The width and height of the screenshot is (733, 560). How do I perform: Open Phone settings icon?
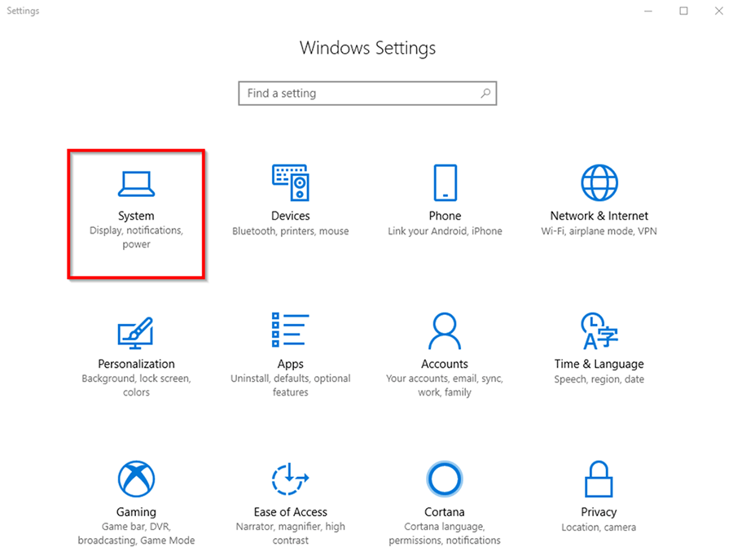(x=445, y=182)
